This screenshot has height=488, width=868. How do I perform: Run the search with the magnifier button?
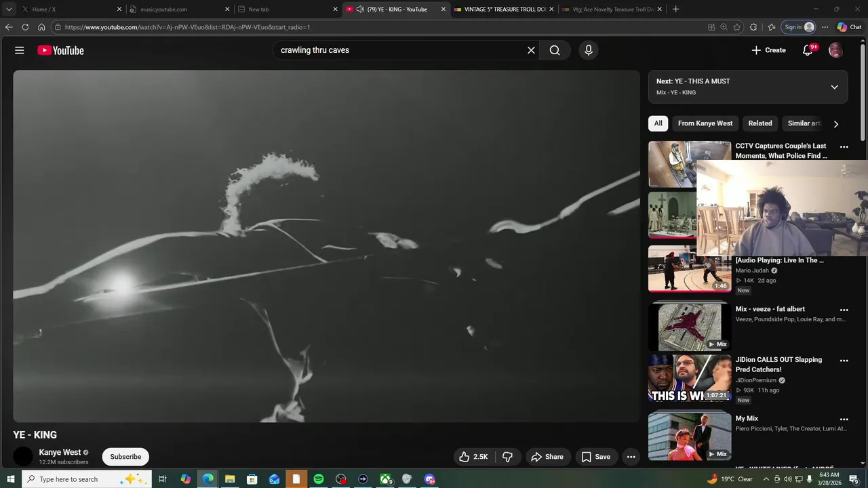(x=555, y=50)
